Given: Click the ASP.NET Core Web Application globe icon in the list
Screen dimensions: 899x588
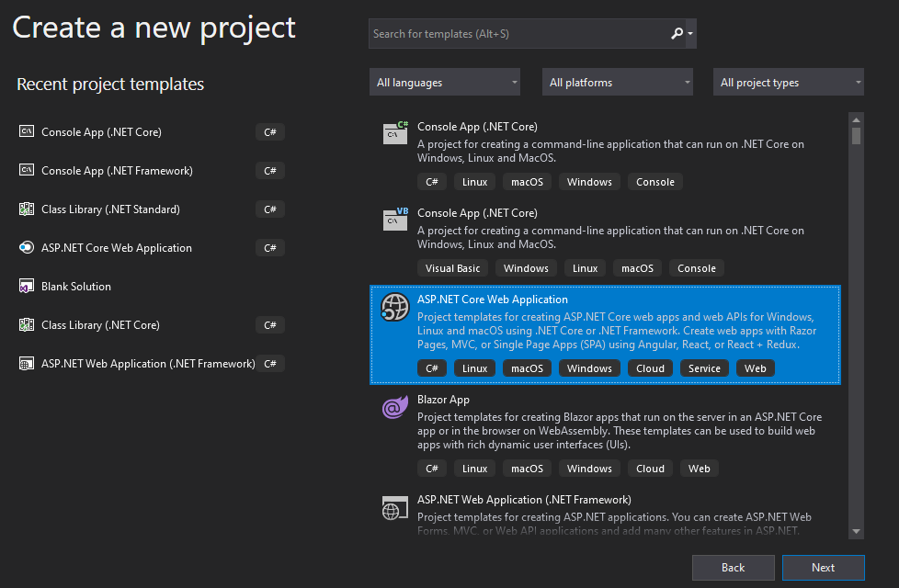Looking at the screenshot, I should [395, 307].
